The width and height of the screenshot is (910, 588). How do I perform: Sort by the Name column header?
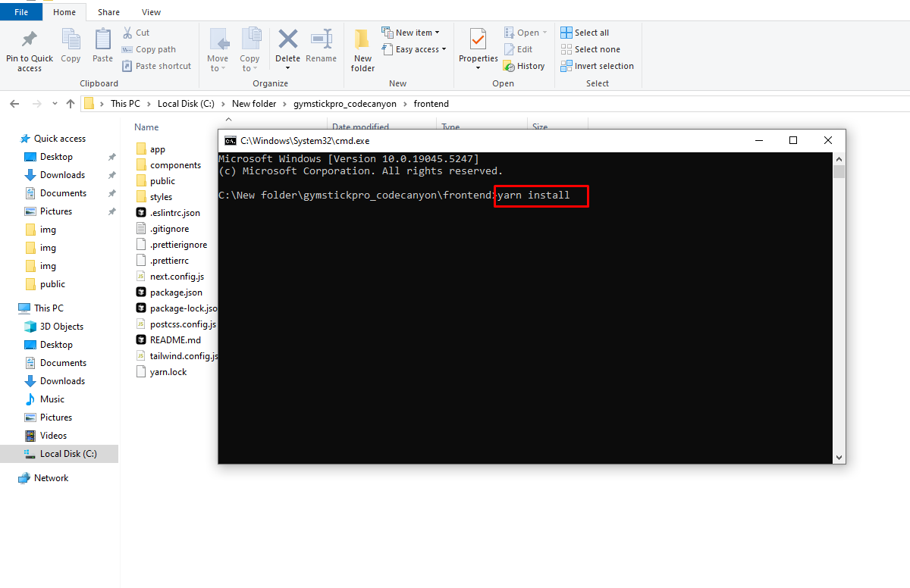tap(146, 127)
